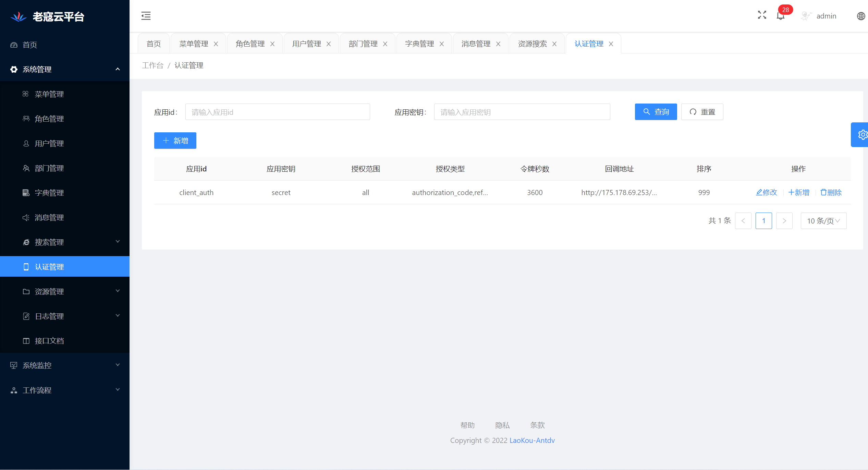
Task: Switch to the 字典管理 tab
Action: [x=419, y=44]
